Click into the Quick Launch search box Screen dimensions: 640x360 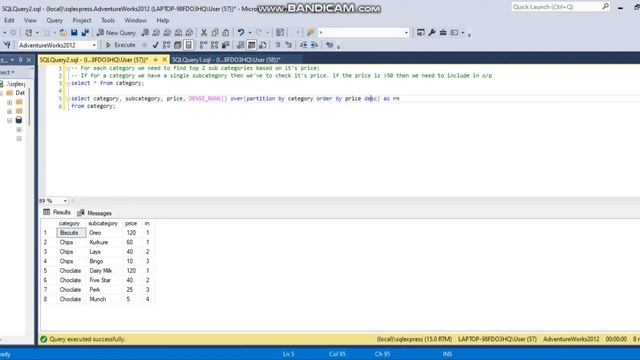click(x=557, y=7)
